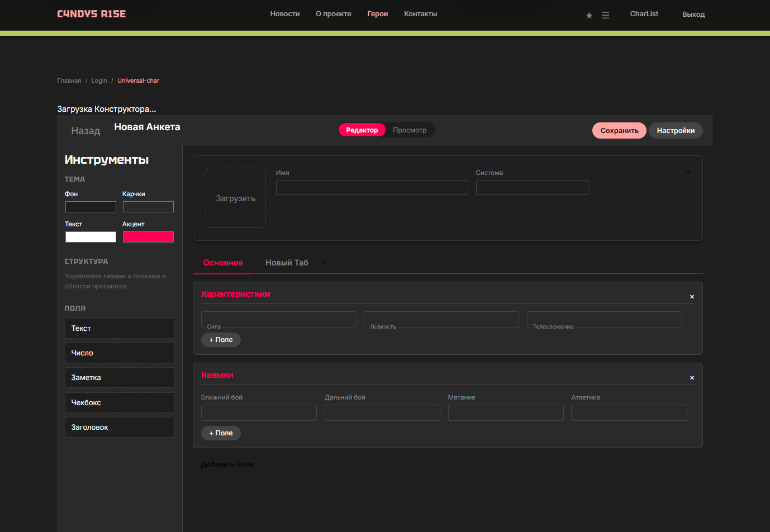Focus the Атлетика field

point(629,412)
